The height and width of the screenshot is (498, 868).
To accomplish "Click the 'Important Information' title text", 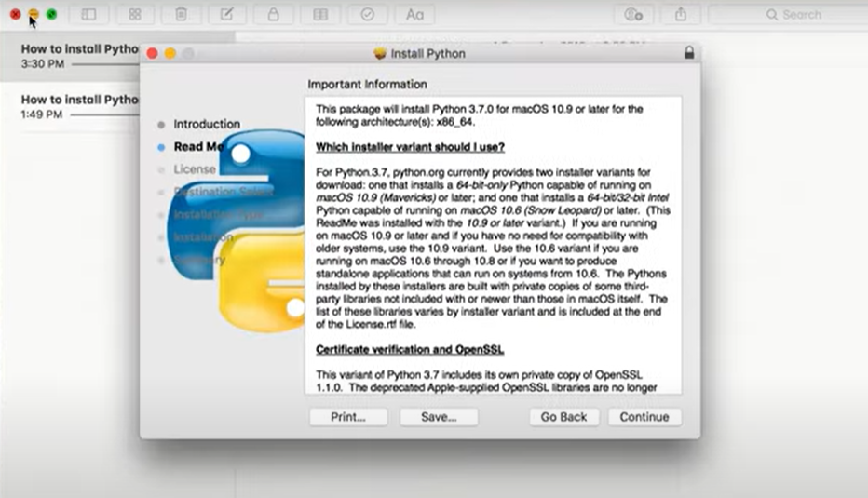I will point(367,84).
